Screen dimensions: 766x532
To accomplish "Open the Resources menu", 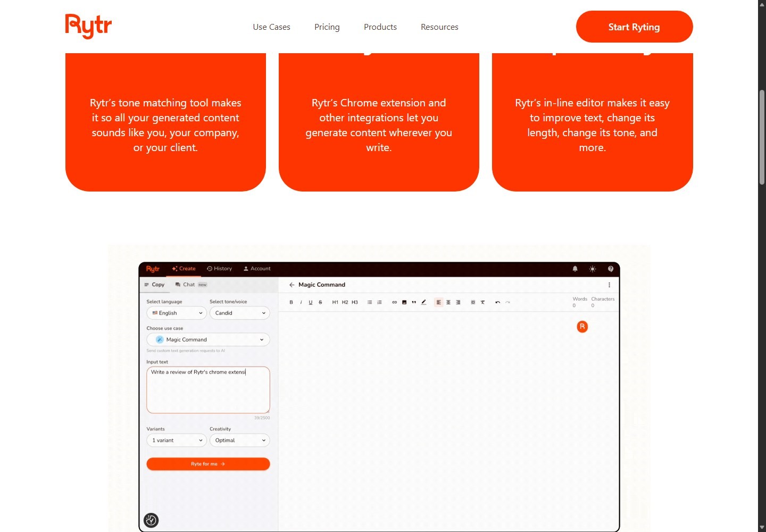I will 439,27.
